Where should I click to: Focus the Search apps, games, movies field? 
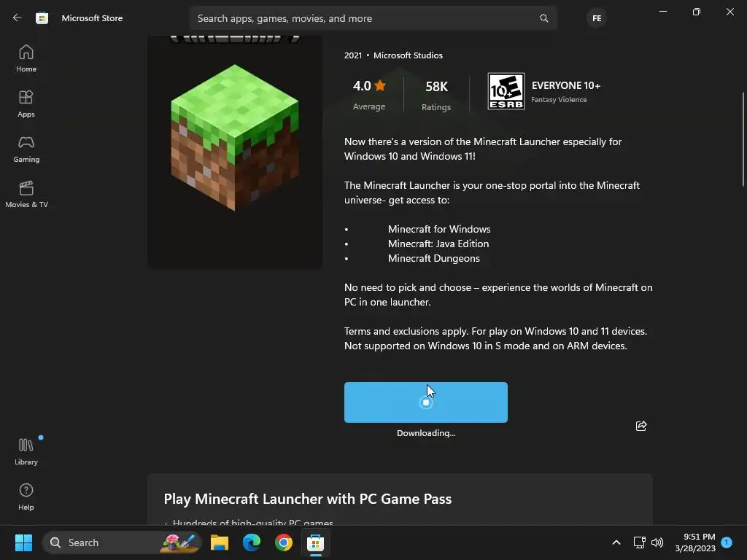pos(373,18)
